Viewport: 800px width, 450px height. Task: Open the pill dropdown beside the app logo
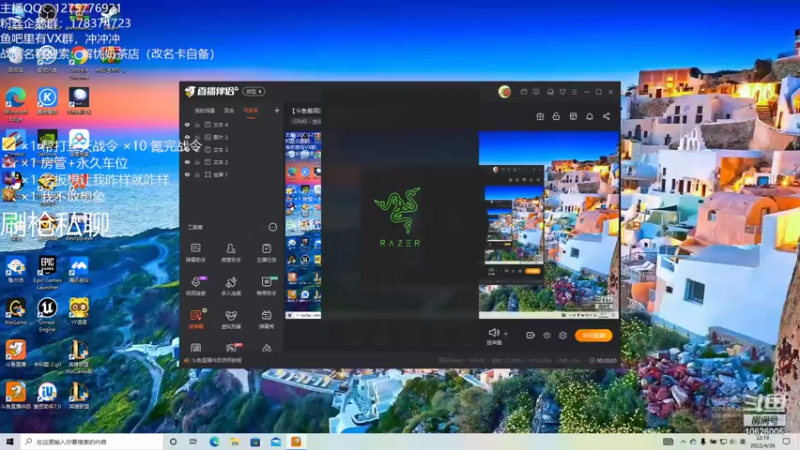click(254, 91)
